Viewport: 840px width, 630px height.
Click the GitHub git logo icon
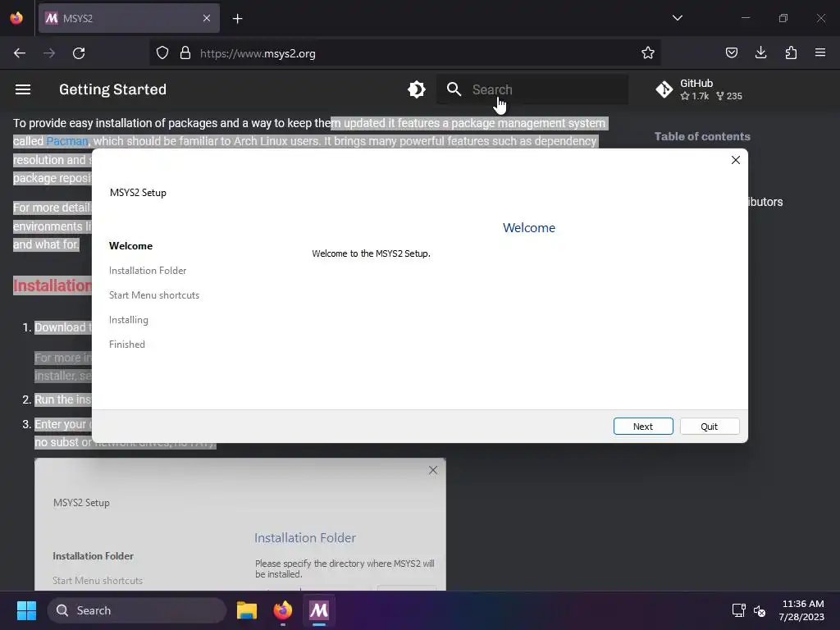[x=664, y=89]
